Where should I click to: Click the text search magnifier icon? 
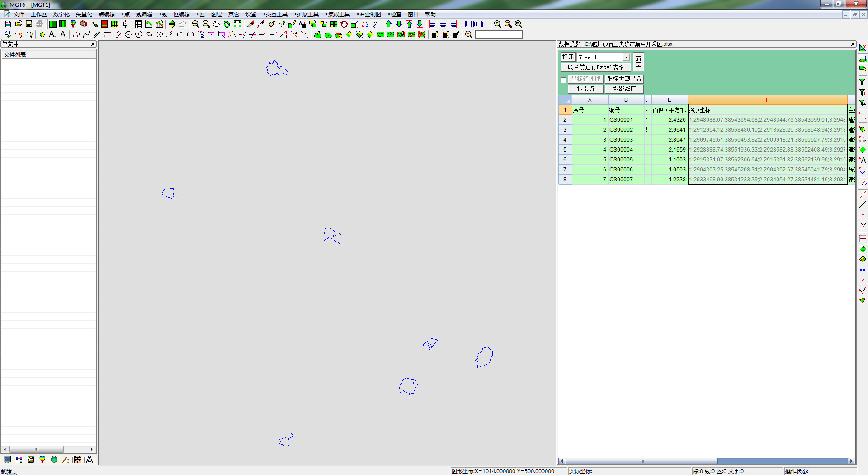pos(469,34)
